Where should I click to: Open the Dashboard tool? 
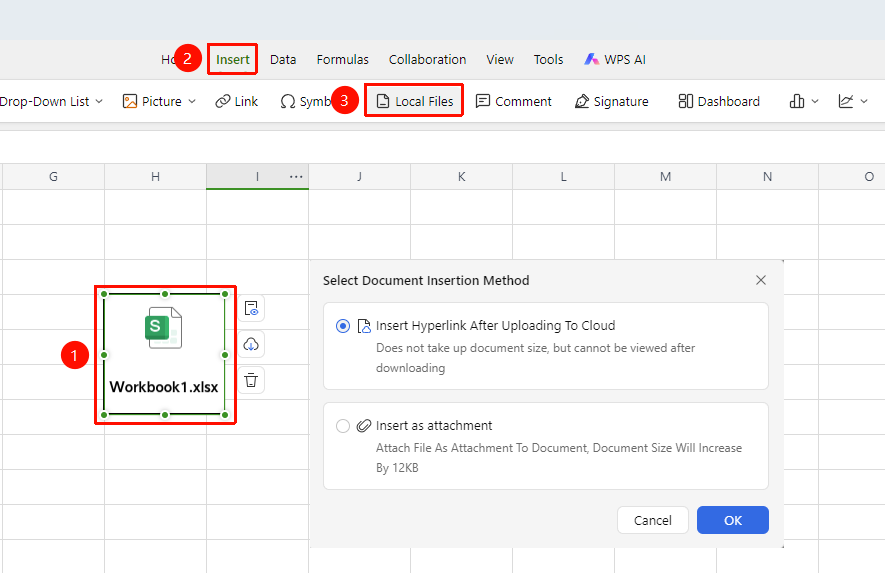(719, 102)
